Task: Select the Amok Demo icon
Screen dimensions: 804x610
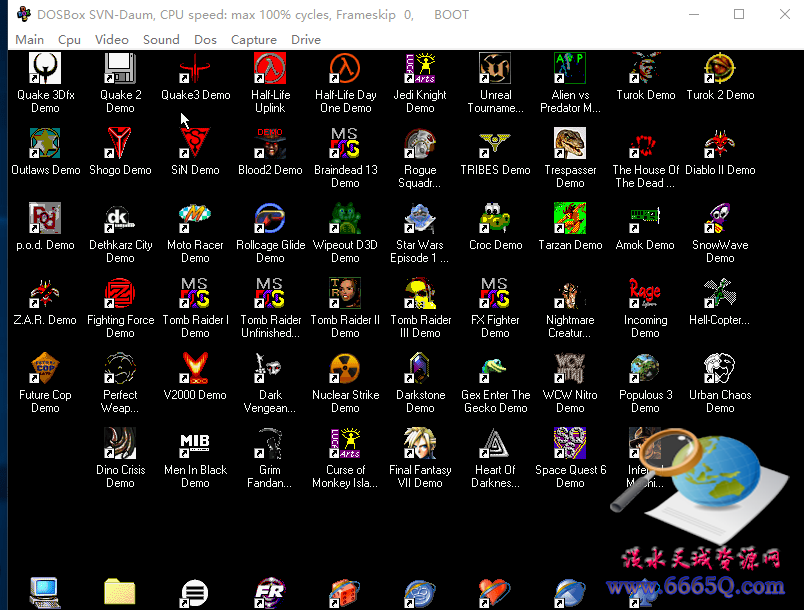Action: pos(645,218)
